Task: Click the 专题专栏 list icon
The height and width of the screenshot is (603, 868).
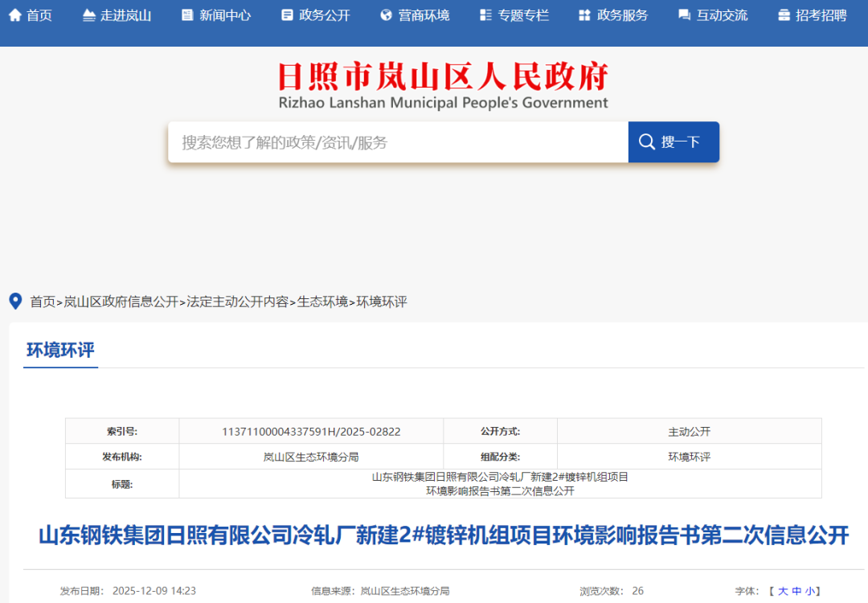Action: pyautogui.click(x=485, y=15)
